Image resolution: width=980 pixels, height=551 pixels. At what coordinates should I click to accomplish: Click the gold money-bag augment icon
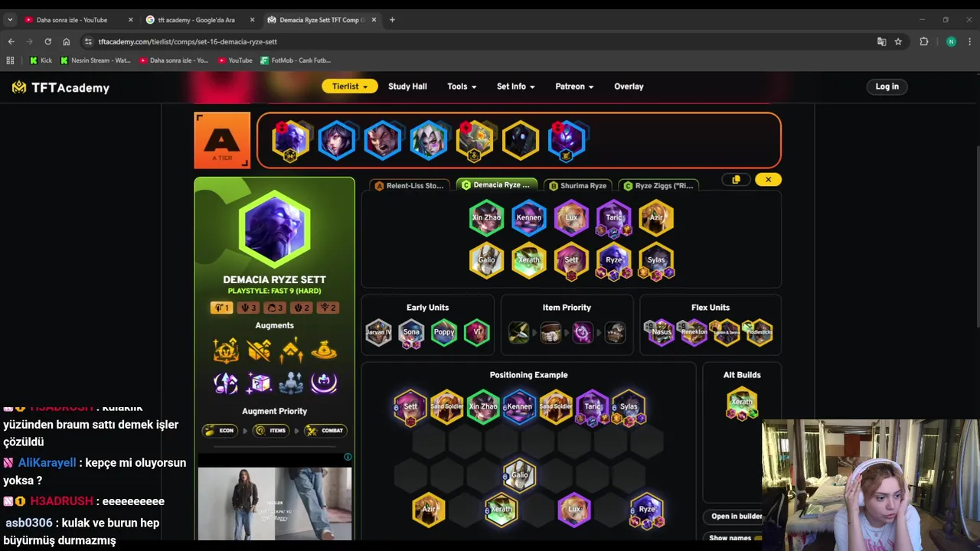324,350
